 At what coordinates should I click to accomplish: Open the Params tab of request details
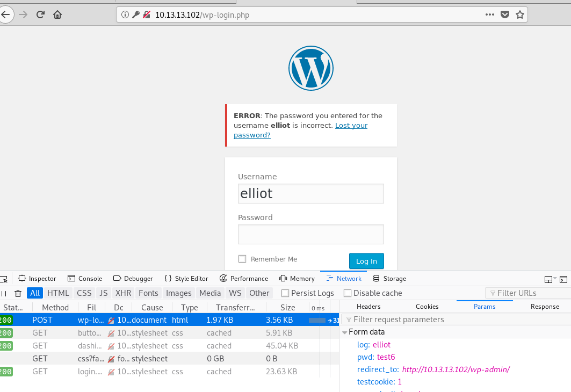pyautogui.click(x=485, y=307)
